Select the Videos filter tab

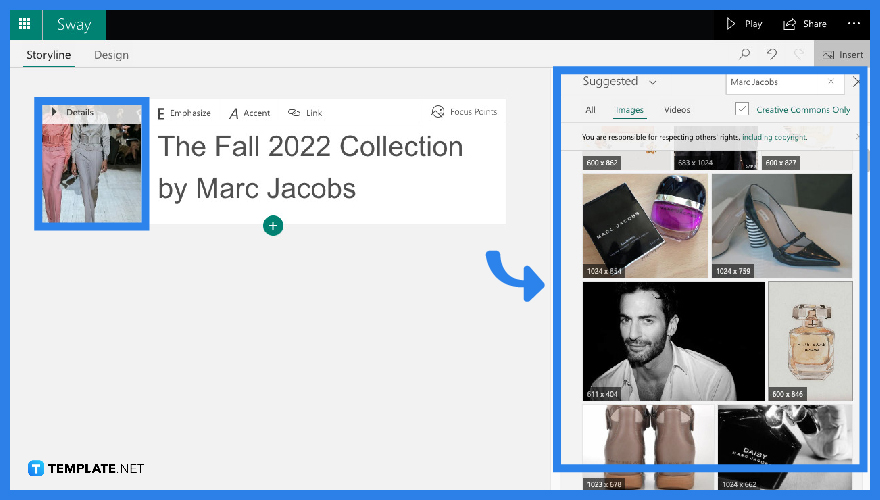click(677, 110)
